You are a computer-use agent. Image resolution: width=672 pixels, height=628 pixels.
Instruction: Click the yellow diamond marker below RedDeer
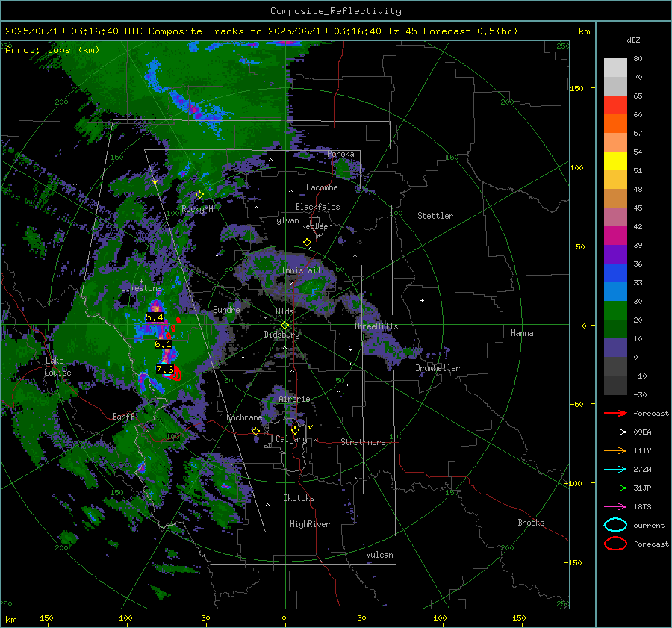pyautogui.click(x=308, y=243)
